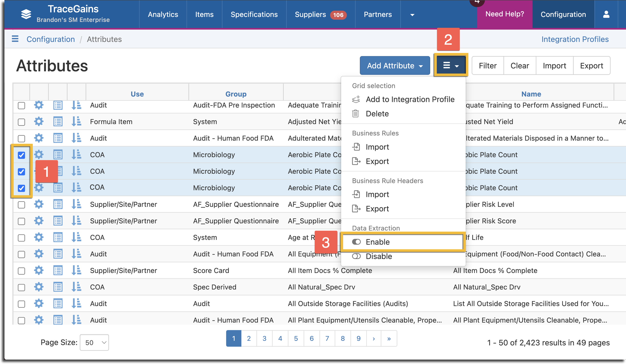
Task: Toggle the grid actions hamburger dropdown
Action: [x=451, y=65]
